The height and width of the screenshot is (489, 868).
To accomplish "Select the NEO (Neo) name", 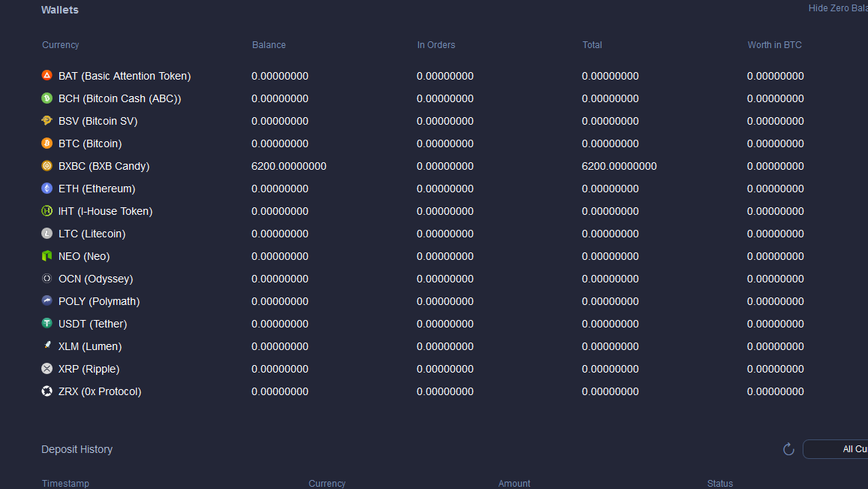I will click(x=84, y=256).
